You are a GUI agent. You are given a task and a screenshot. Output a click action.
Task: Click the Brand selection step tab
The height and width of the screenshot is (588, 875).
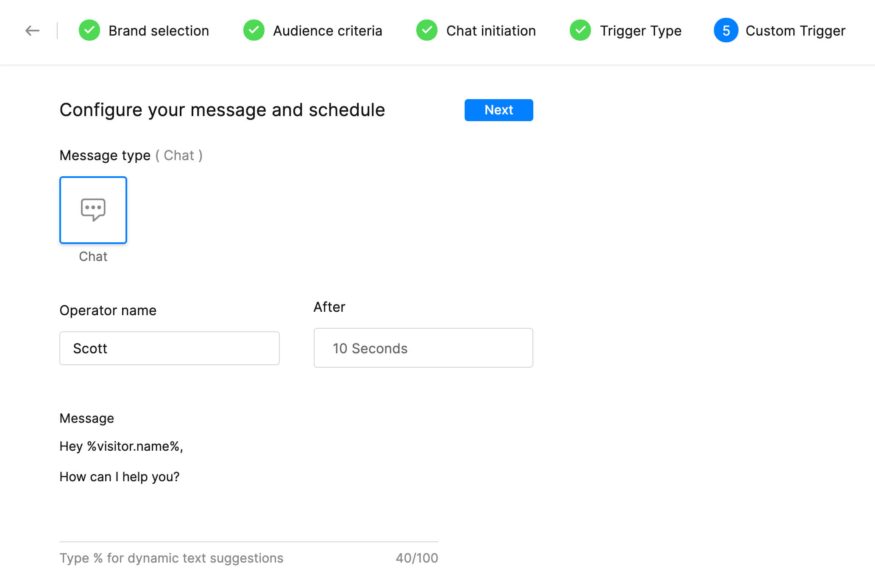[144, 30]
